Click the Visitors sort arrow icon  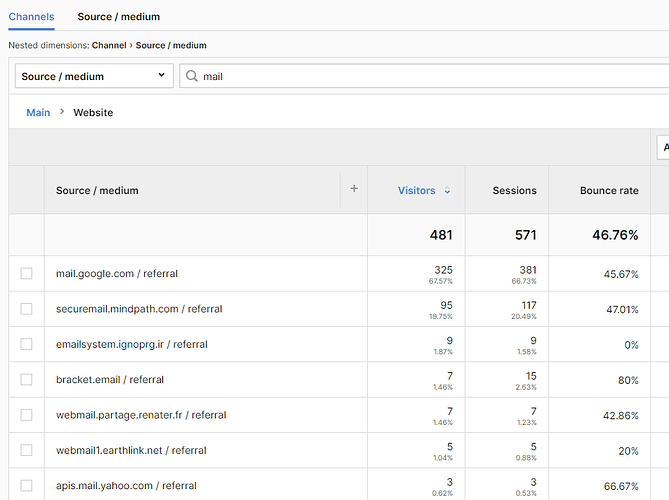pyautogui.click(x=447, y=191)
